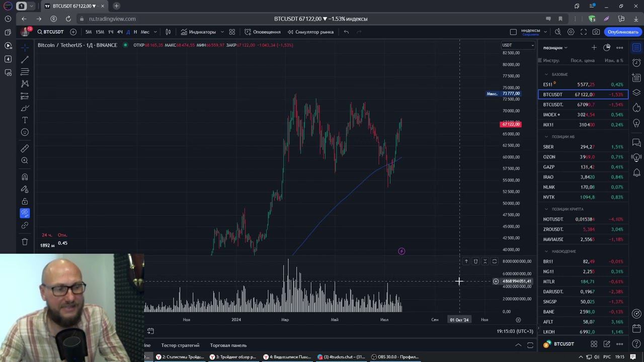Image resolution: width=644 pixels, height=362 pixels.
Task: Open the time zone 19:15:03 (UTC+3) menu
Action: coord(515,331)
